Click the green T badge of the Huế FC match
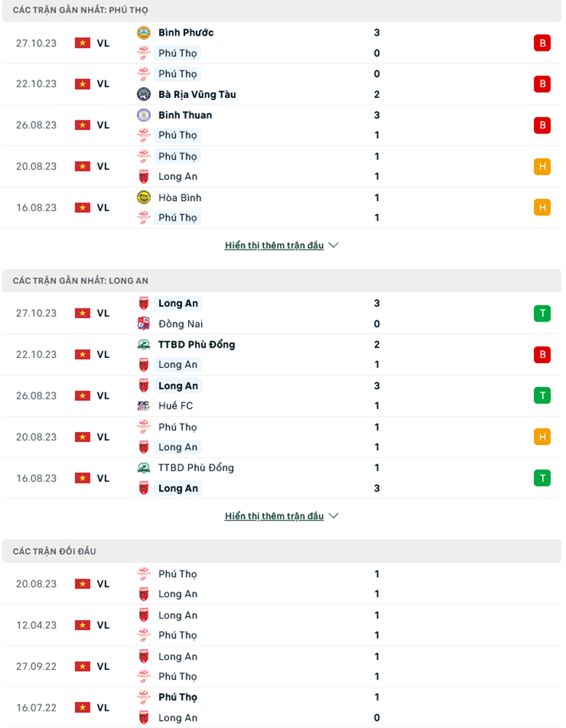Screen dimensions: 566x728 542,396
